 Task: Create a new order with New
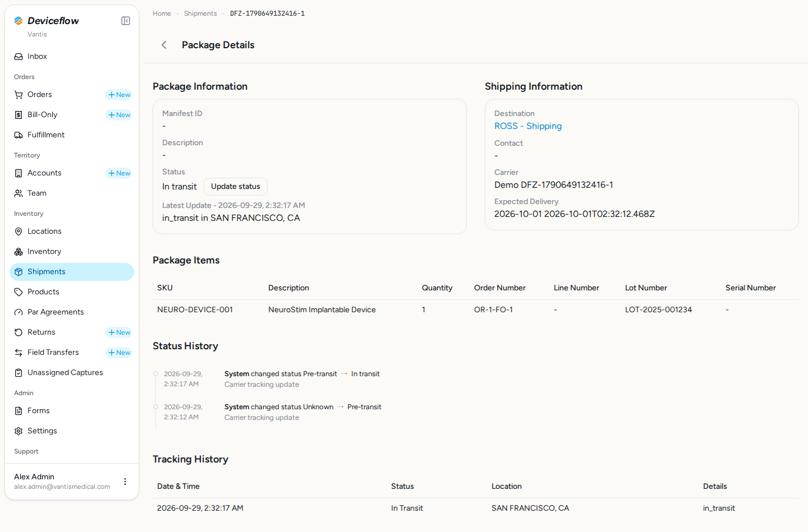pyautogui.click(x=119, y=95)
